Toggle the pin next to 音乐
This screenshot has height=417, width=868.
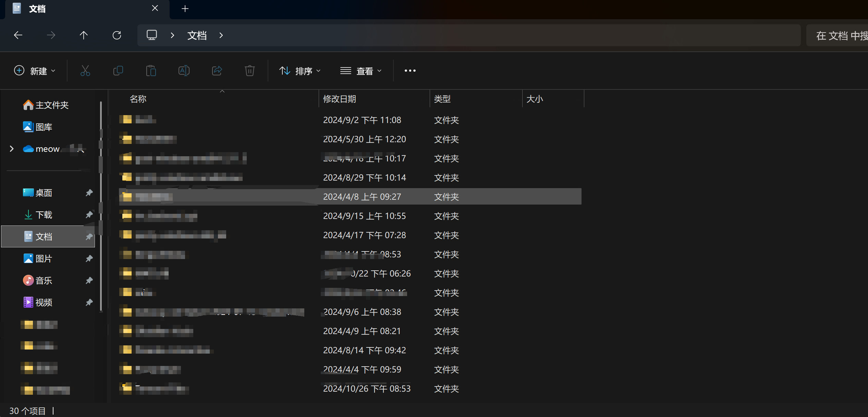point(89,280)
